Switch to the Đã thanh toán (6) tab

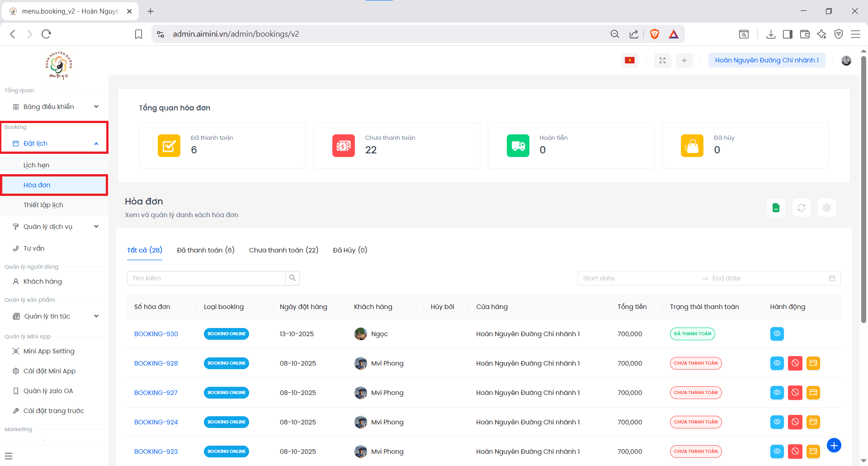click(205, 250)
